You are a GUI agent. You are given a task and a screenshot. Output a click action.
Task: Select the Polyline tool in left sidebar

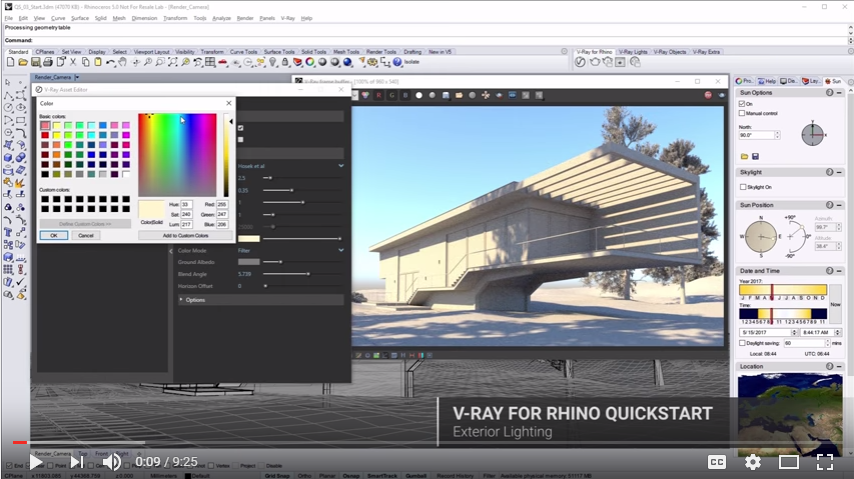click(x=8, y=95)
